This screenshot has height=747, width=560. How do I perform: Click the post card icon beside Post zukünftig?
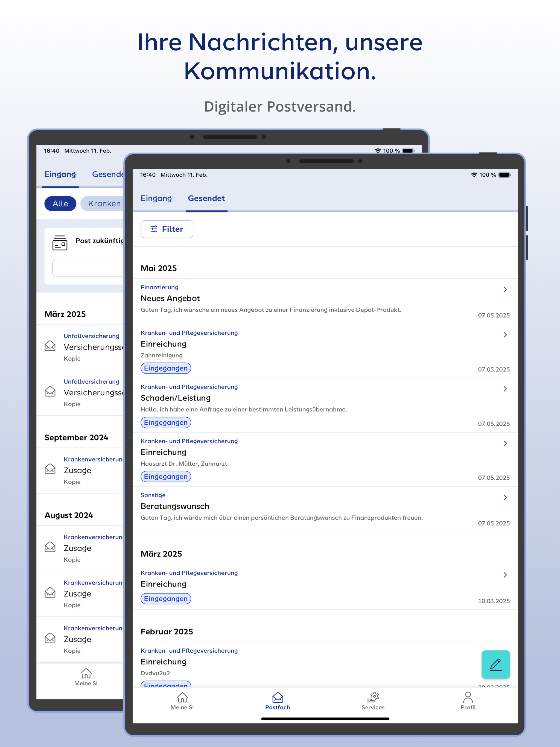point(60,243)
